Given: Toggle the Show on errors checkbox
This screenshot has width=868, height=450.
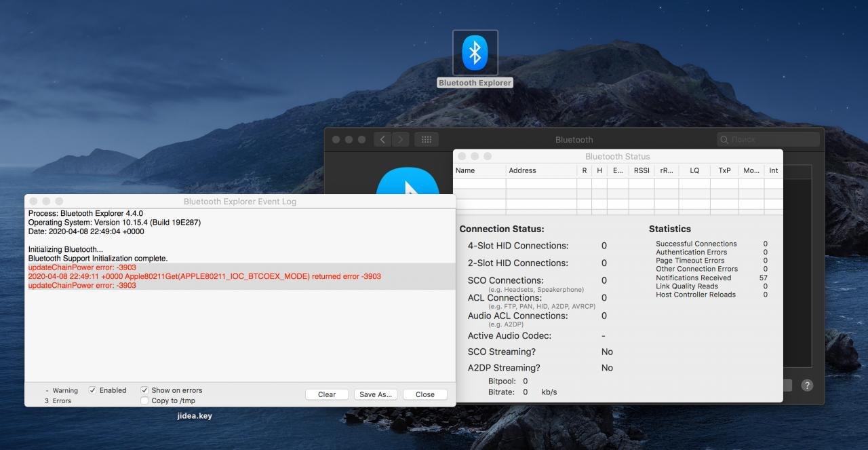Looking at the screenshot, I should tap(144, 390).
